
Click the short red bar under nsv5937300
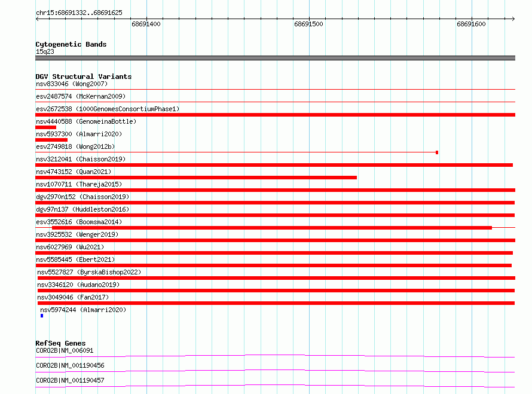(x=51, y=140)
